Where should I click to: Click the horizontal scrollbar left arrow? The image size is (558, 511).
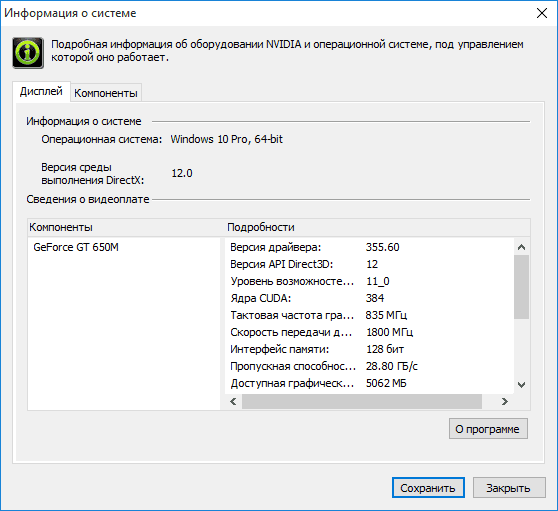[233, 401]
